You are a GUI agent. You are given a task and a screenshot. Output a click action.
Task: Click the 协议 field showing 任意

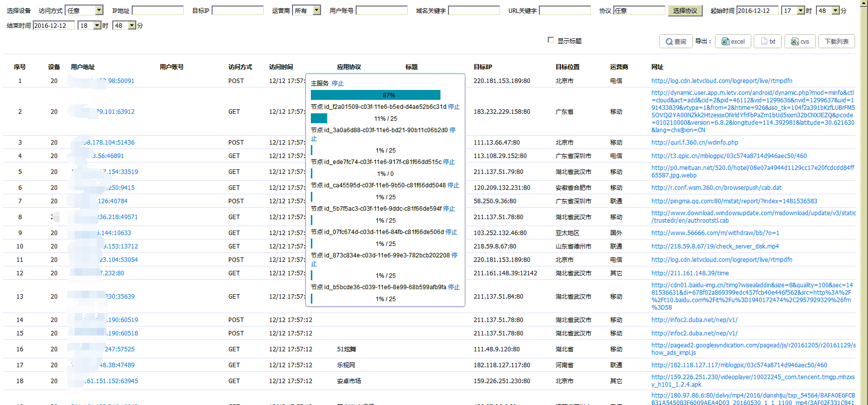tap(640, 10)
